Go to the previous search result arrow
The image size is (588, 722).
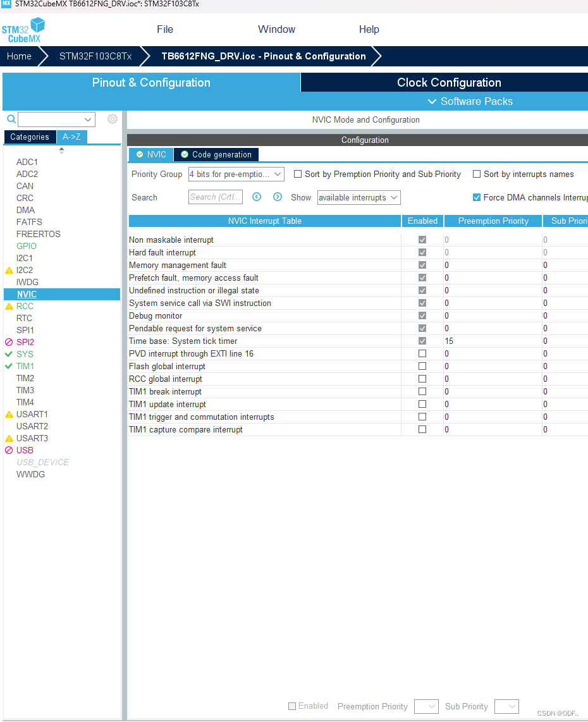pos(257,197)
